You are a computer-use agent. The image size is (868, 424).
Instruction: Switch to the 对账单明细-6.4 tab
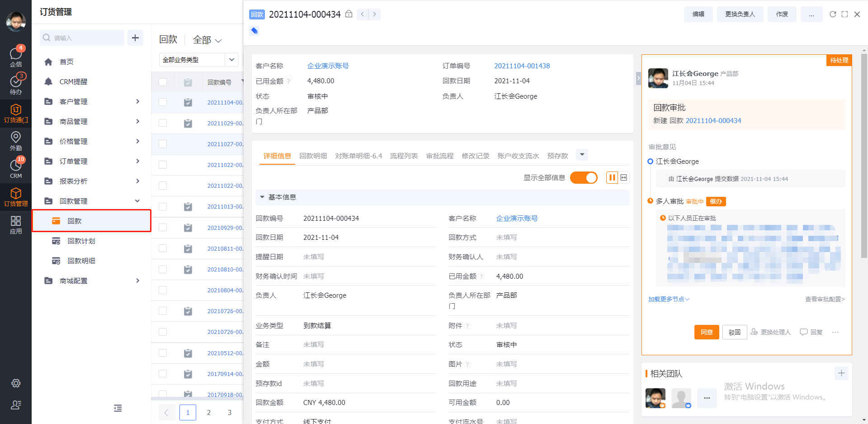pyautogui.click(x=358, y=156)
